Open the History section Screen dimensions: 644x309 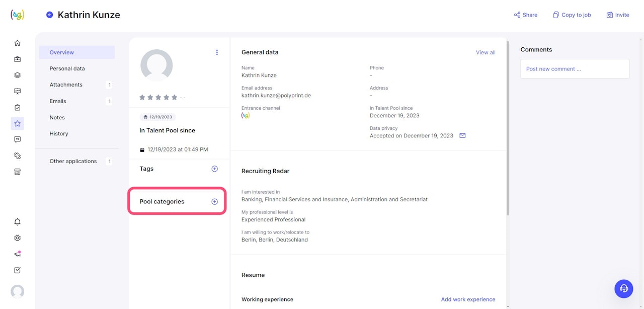coord(59,134)
